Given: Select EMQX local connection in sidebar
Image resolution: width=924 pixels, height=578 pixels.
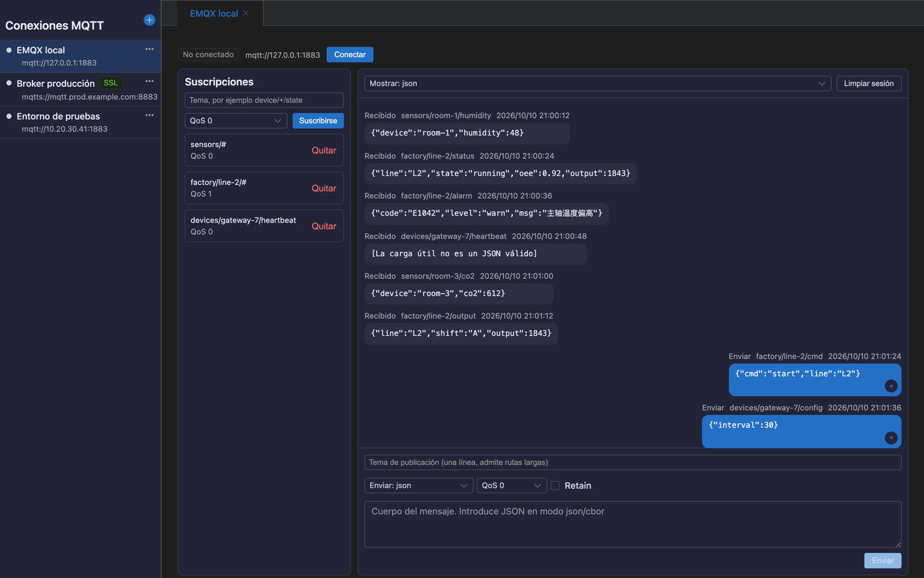Looking at the screenshot, I should (80, 56).
